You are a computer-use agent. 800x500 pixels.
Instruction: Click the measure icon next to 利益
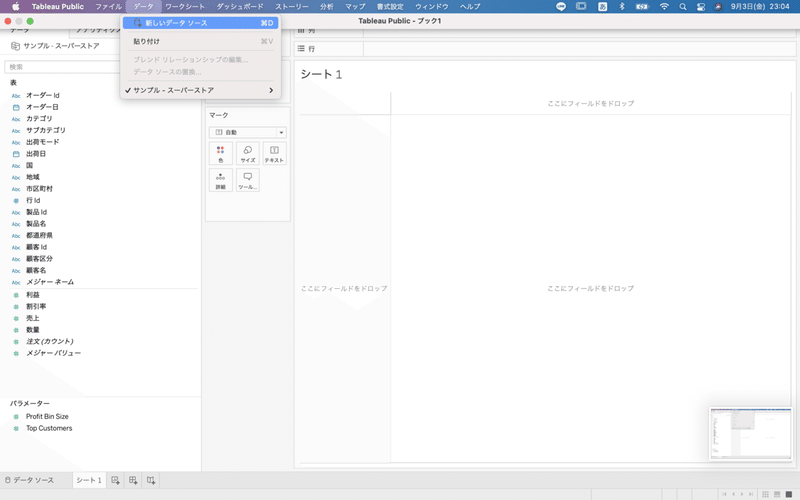[x=16, y=295]
